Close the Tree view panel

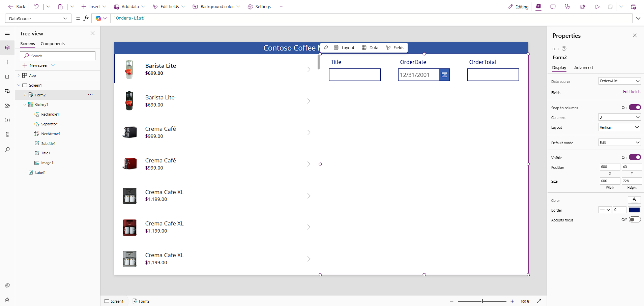click(92, 33)
